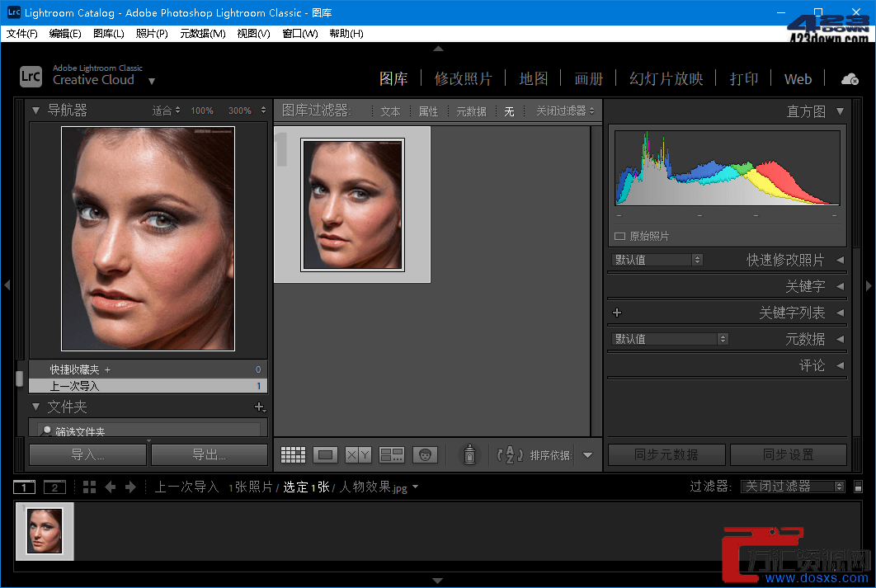Screen dimensions: 876x588
Task: Select the portrait thumbnail in filmstrip
Action: tap(45, 530)
